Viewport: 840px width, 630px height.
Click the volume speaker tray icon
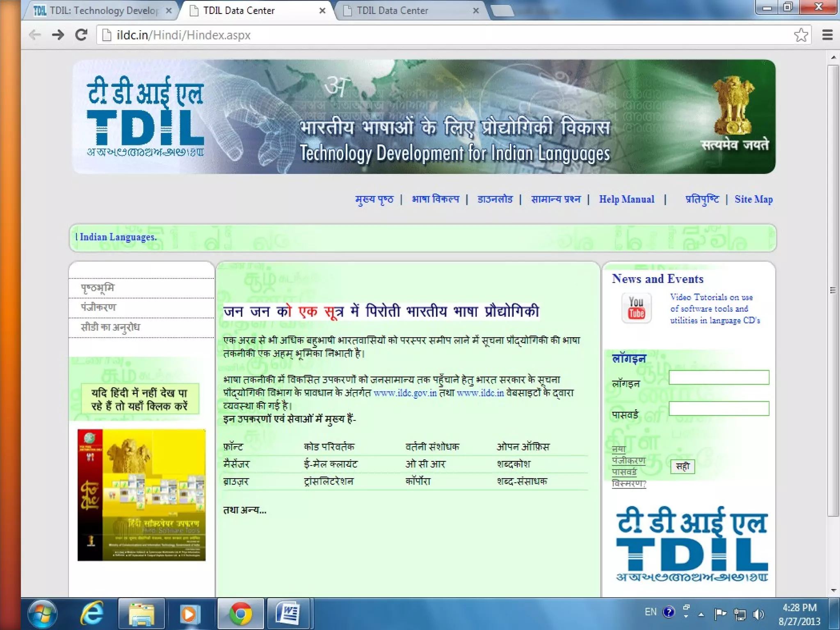tap(758, 614)
